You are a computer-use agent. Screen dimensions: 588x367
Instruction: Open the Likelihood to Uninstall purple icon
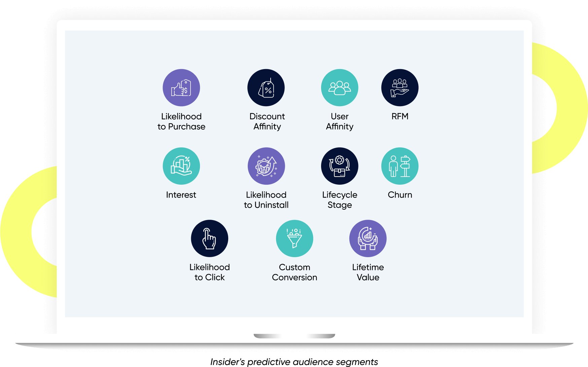[266, 166]
